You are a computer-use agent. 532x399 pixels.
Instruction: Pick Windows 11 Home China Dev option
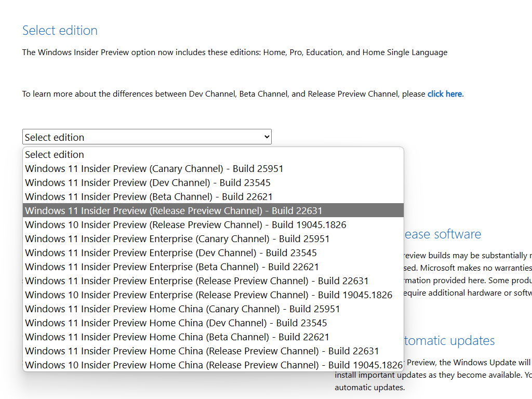pyautogui.click(x=176, y=323)
